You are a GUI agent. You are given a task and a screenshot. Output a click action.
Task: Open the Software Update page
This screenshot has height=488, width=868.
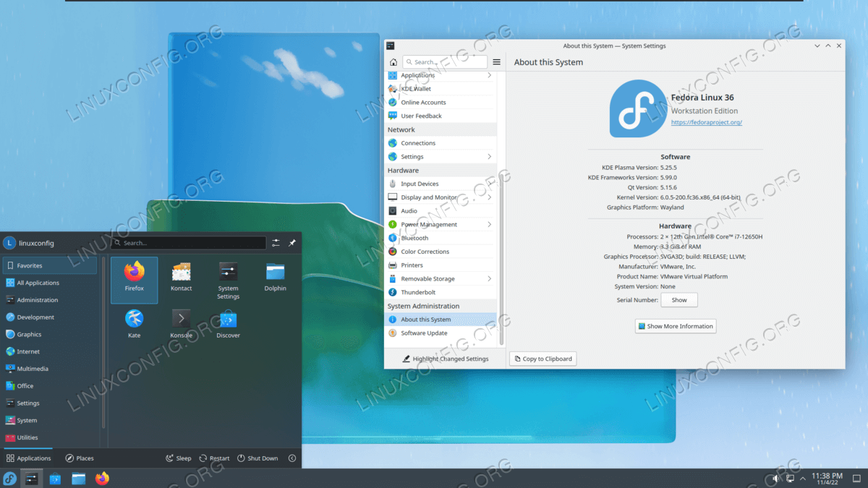coord(441,333)
